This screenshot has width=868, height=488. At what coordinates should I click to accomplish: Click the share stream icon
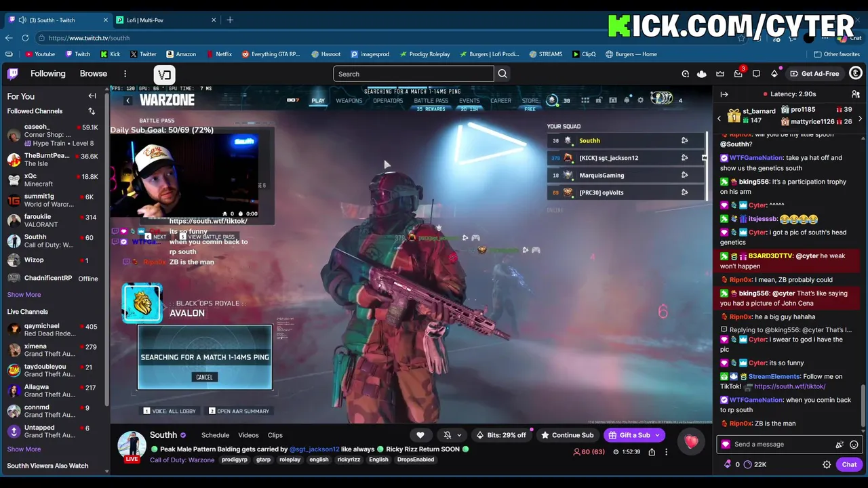(x=652, y=452)
